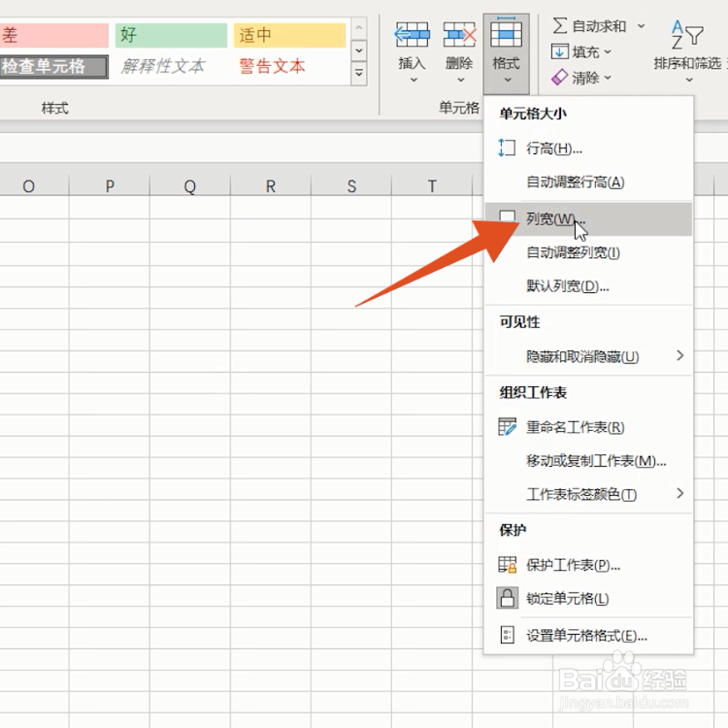Select column S header
728x728 pixels.
click(x=351, y=185)
